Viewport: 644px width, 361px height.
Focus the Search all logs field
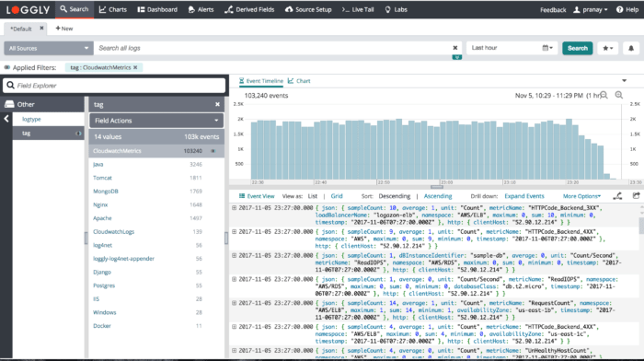point(271,48)
